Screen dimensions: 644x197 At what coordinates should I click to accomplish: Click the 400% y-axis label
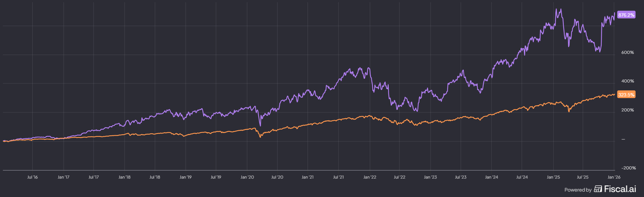tap(627, 81)
